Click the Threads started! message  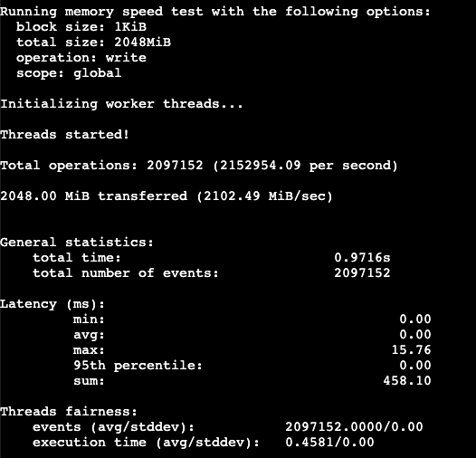64,135
